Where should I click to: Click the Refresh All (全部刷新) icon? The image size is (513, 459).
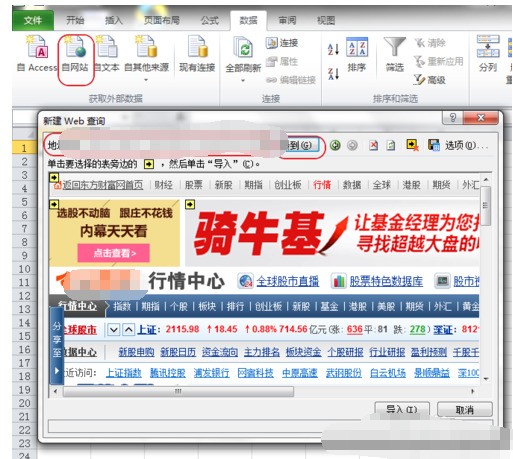point(243,48)
